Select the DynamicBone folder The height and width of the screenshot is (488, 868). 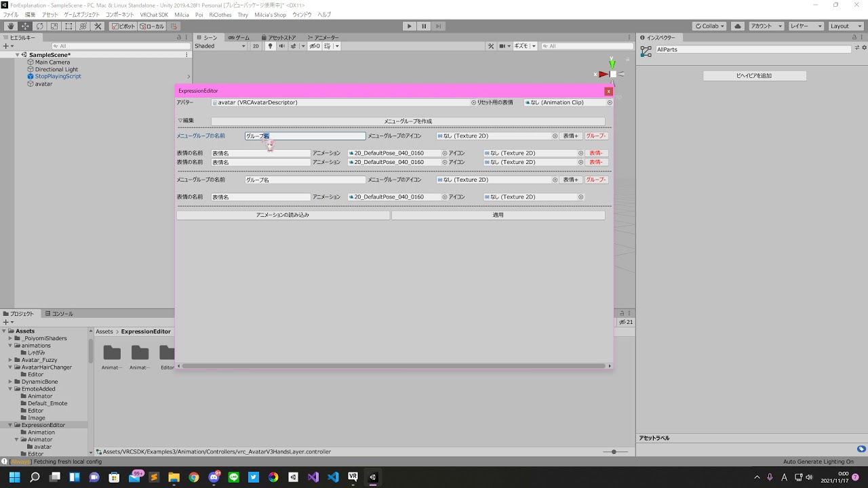point(39,382)
